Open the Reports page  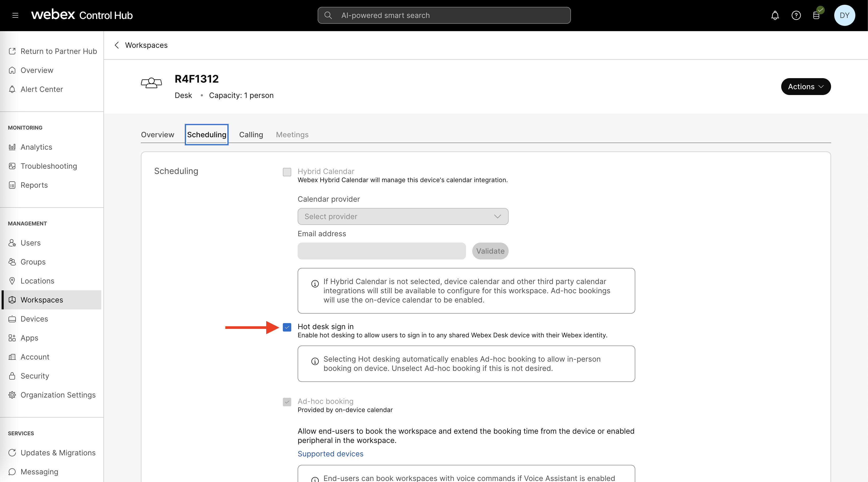tap(34, 185)
